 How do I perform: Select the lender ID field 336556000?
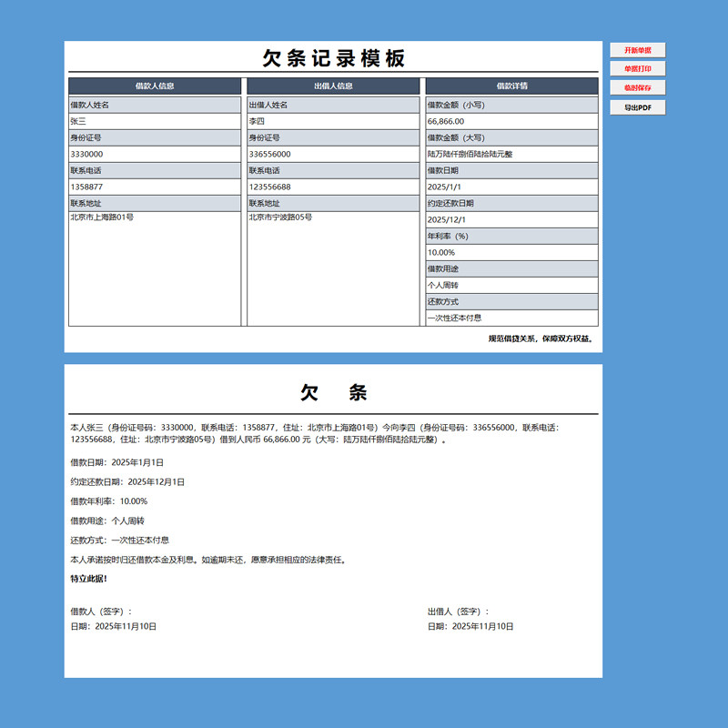(x=333, y=154)
